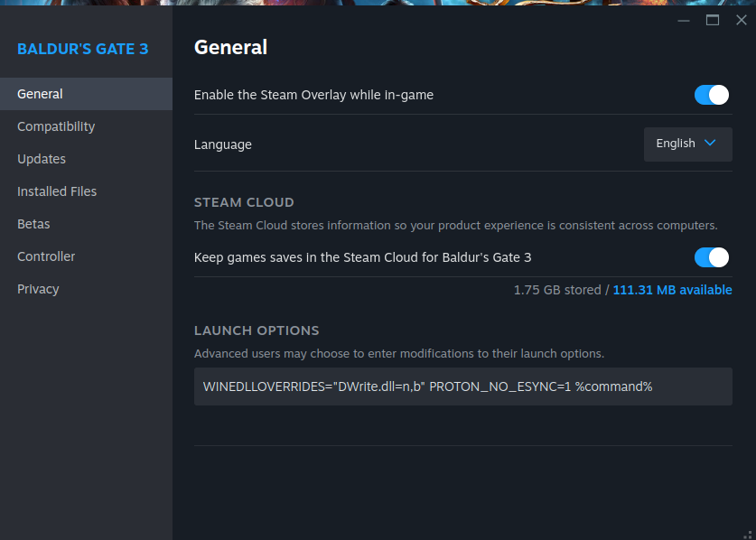Viewport: 756px width, 540px height.
Task: Close the properties window
Action: (x=741, y=20)
